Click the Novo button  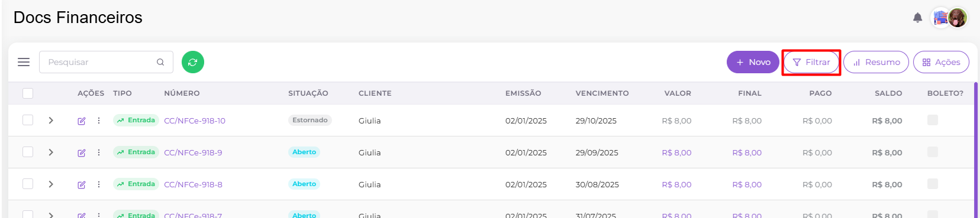click(753, 62)
